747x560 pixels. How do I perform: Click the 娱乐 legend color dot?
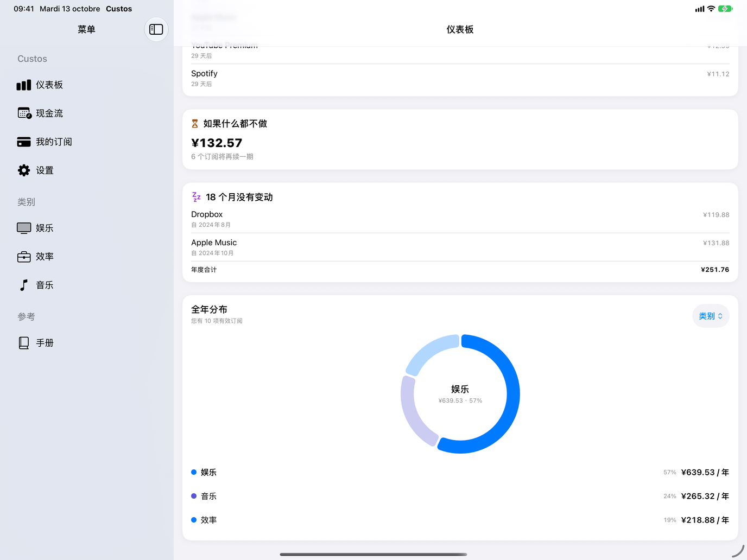click(194, 472)
